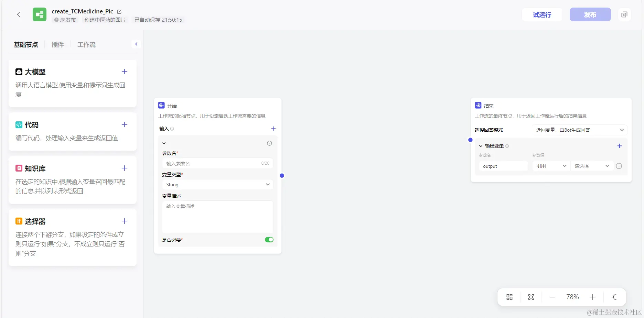Click the 代码 node icon
The width and height of the screenshot is (644, 318).
click(x=19, y=125)
